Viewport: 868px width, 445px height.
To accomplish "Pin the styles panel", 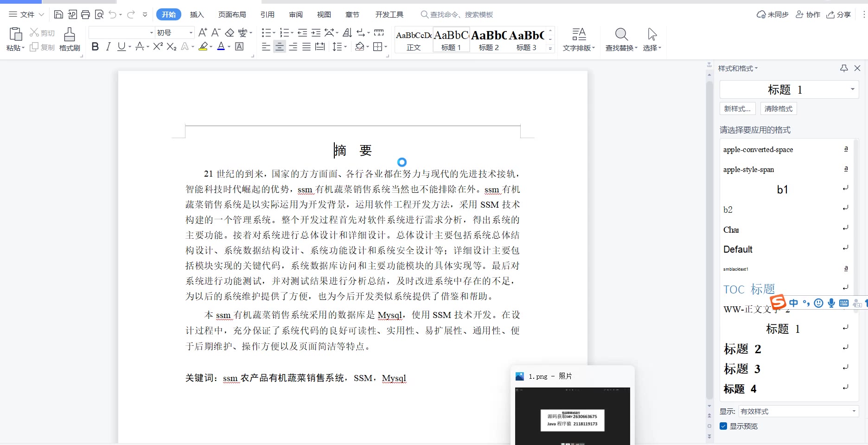I will click(x=844, y=68).
